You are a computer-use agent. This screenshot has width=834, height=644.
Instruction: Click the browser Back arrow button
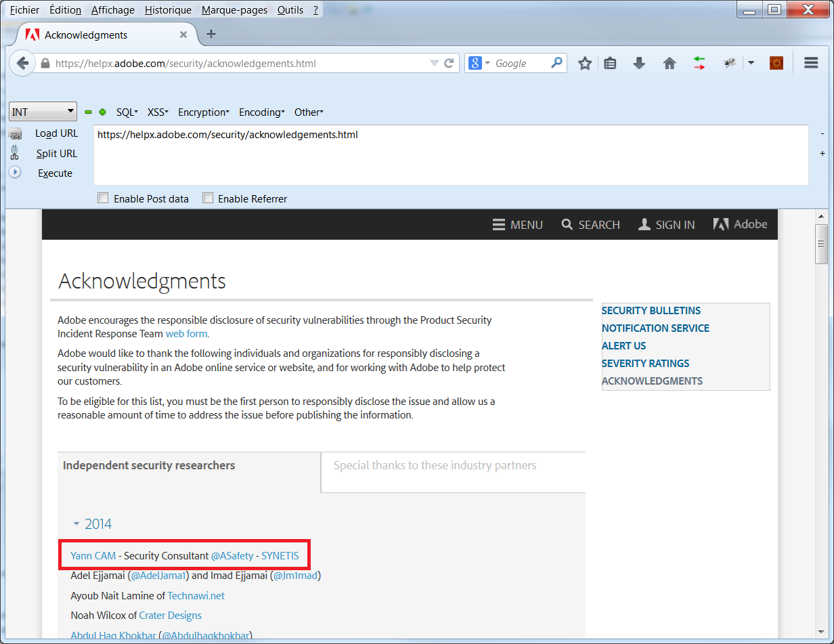(x=22, y=63)
